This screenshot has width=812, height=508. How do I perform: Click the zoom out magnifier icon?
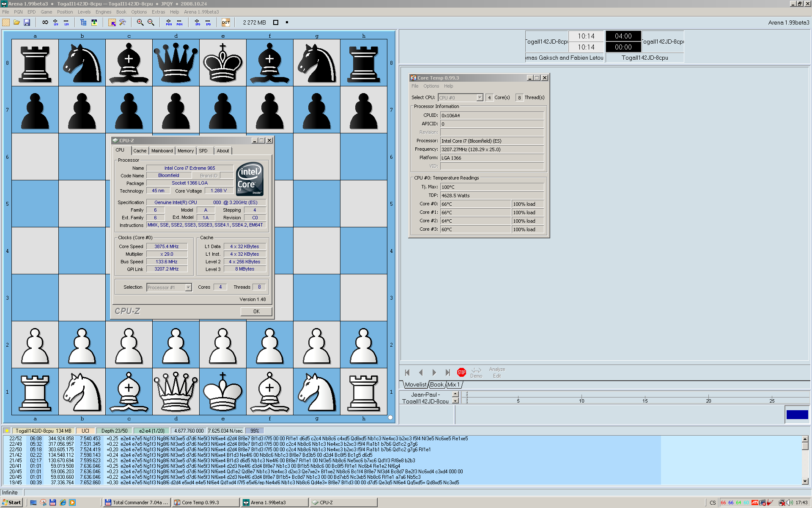pos(151,22)
